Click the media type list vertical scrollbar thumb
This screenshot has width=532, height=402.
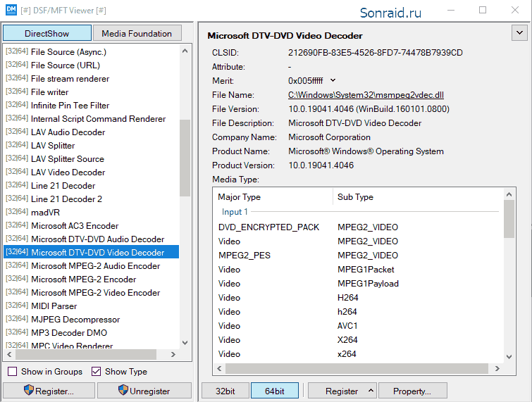click(x=509, y=219)
